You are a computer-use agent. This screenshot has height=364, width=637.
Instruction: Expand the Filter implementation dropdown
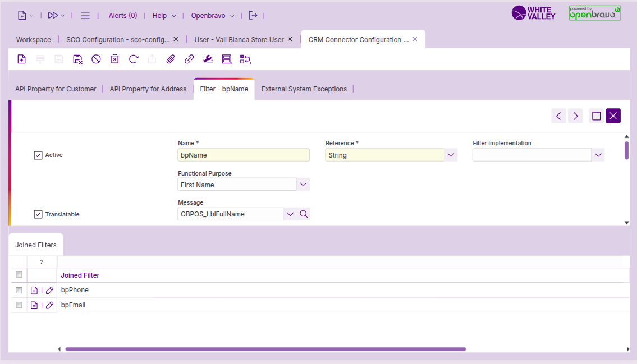tap(598, 155)
